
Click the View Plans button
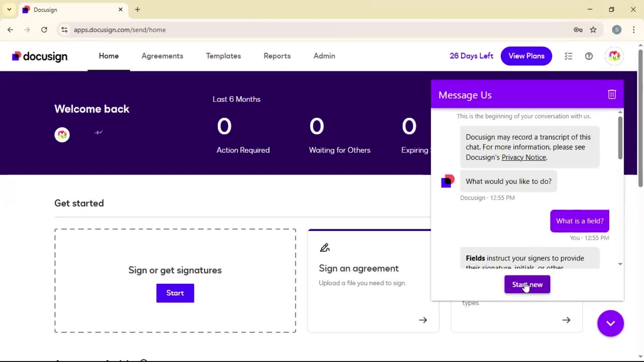point(526,56)
